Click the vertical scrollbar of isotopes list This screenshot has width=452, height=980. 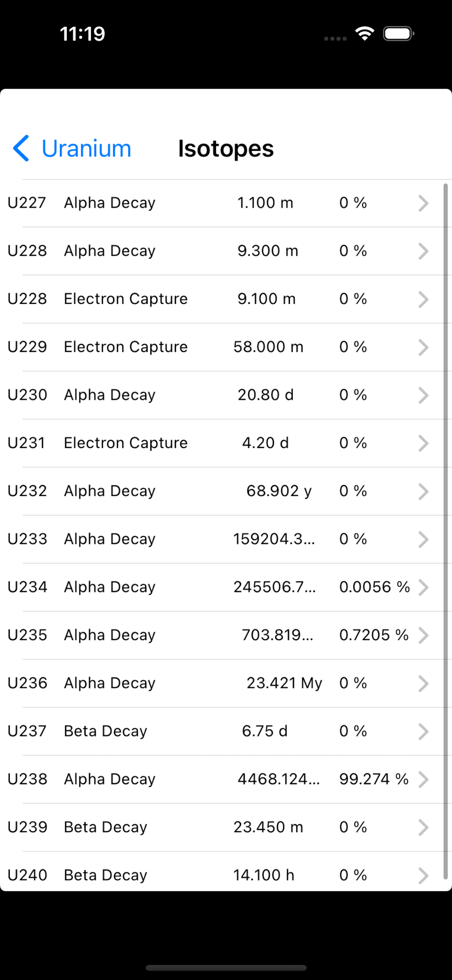[446, 531]
